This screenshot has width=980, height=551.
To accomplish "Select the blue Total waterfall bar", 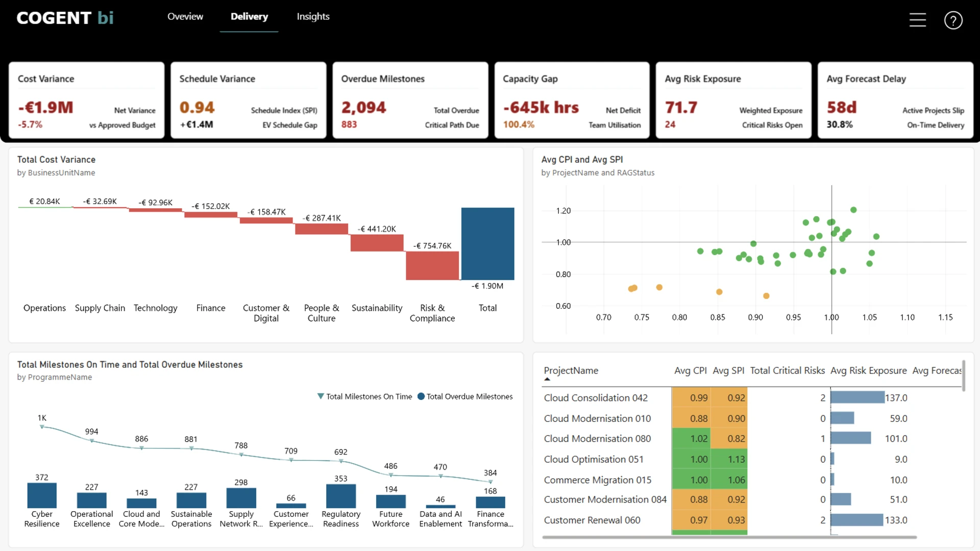I will coord(487,244).
